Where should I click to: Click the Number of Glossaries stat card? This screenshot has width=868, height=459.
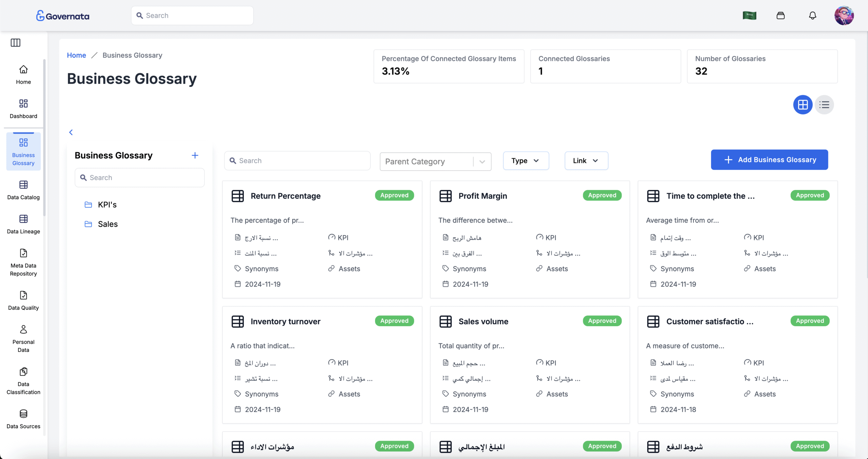tap(762, 66)
